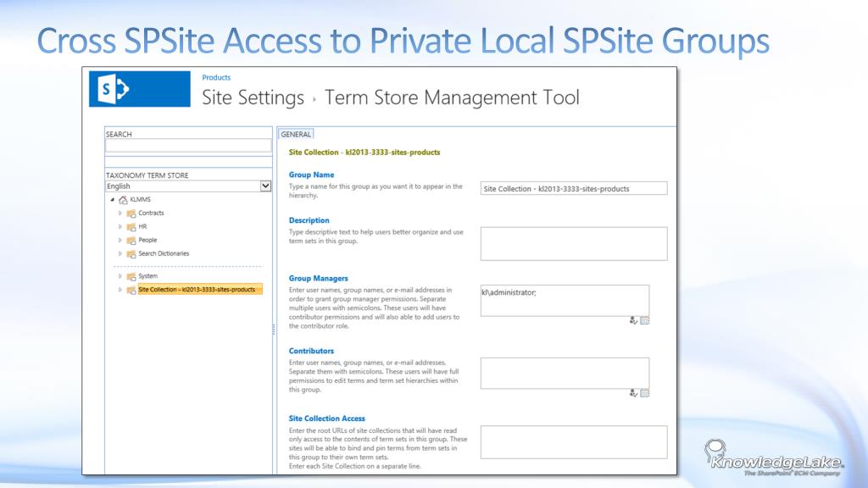Click the Group Managers people field
Screen dimensions: 868x488
pos(565,301)
